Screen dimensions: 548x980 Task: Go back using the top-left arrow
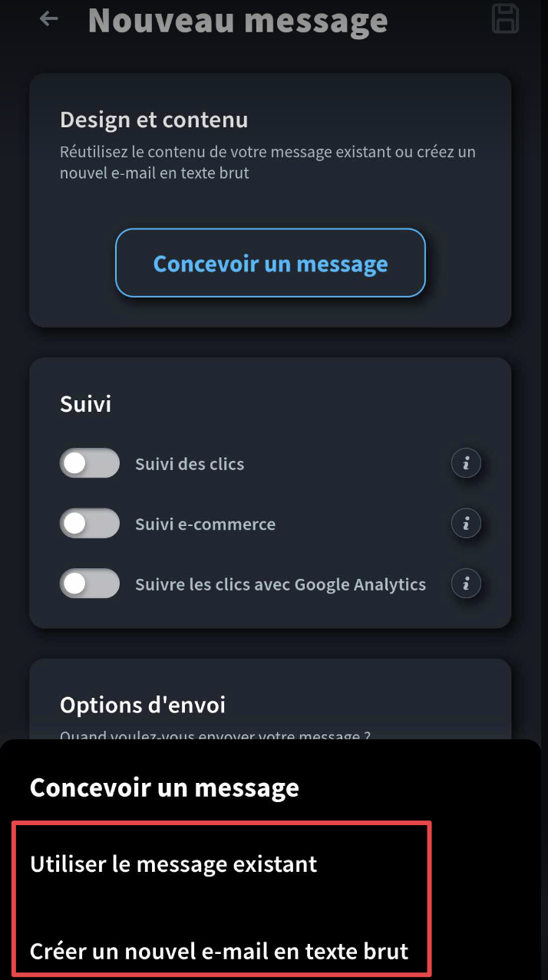click(x=48, y=18)
